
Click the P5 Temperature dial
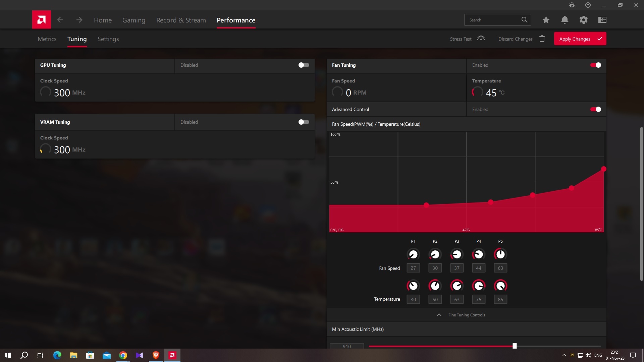[x=500, y=286]
